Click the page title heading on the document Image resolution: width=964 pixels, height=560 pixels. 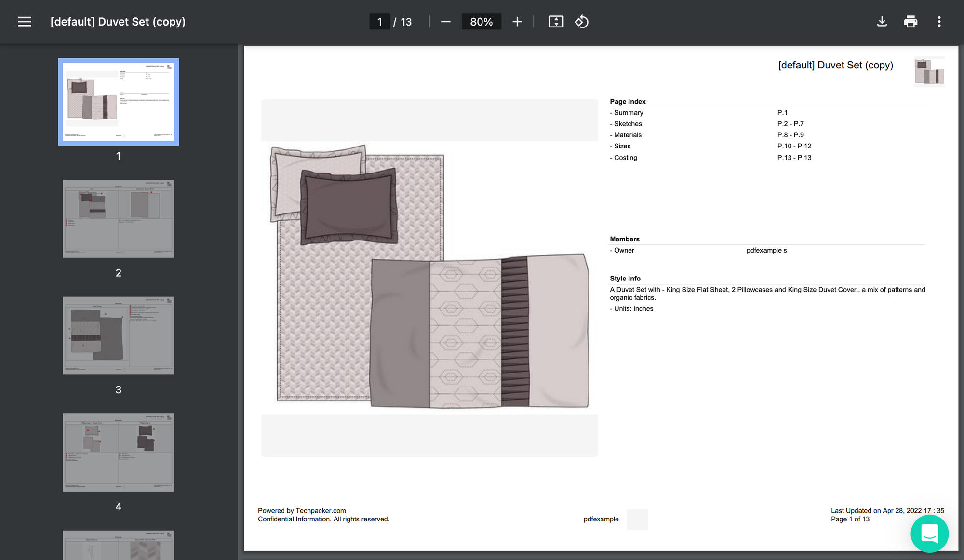[x=836, y=65]
